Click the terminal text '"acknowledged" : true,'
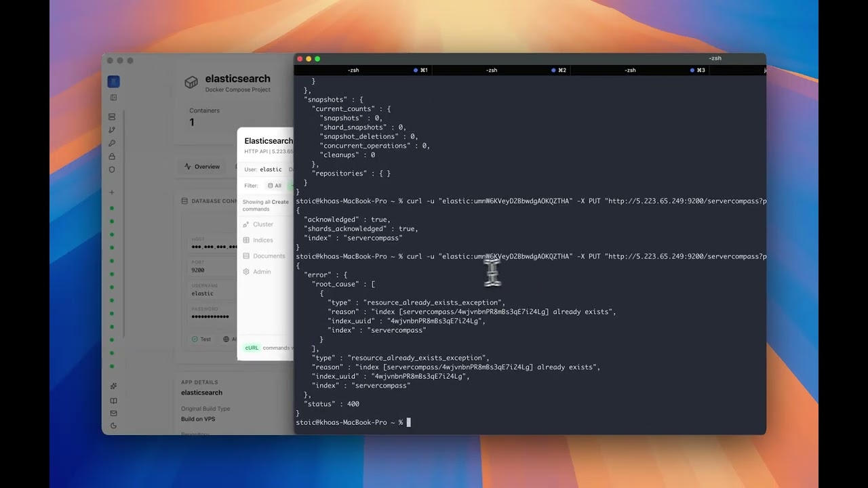The image size is (868, 488). click(x=347, y=220)
